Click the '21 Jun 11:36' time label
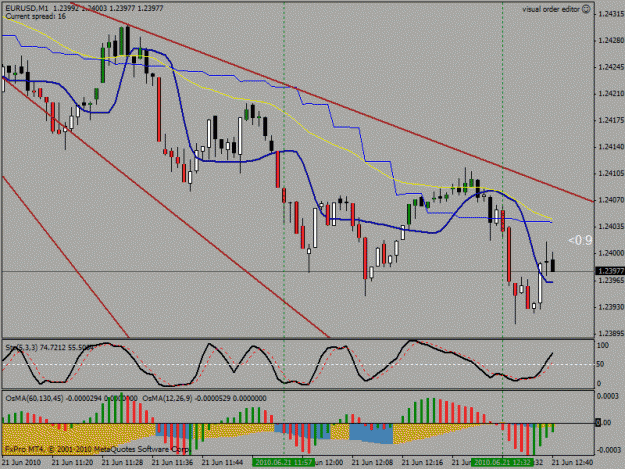625x469 pixels. (173, 463)
